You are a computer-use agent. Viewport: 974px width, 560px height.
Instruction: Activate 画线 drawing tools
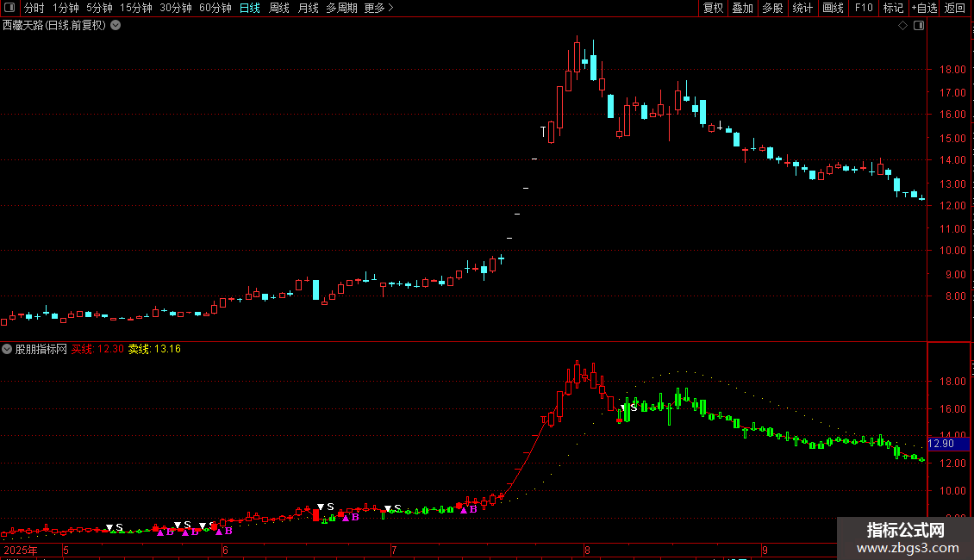coord(833,8)
